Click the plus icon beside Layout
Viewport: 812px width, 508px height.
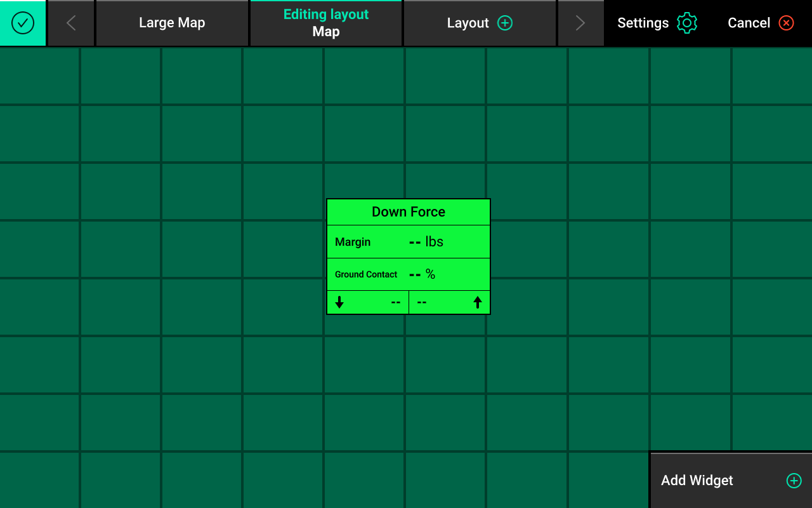click(x=505, y=23)
